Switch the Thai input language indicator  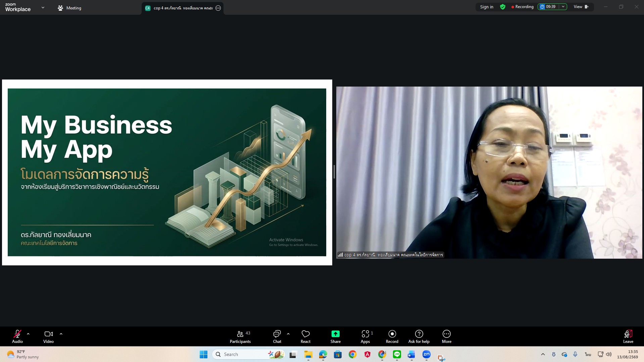pyautogui.click(x=588, y=354)
